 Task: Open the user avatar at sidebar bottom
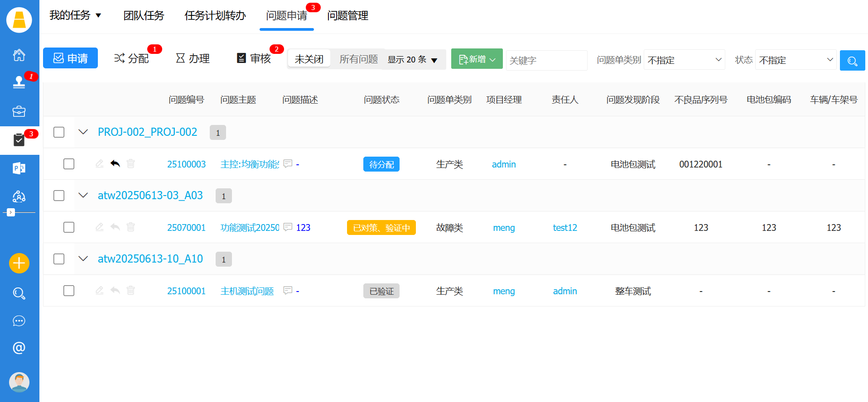[19, 382]
